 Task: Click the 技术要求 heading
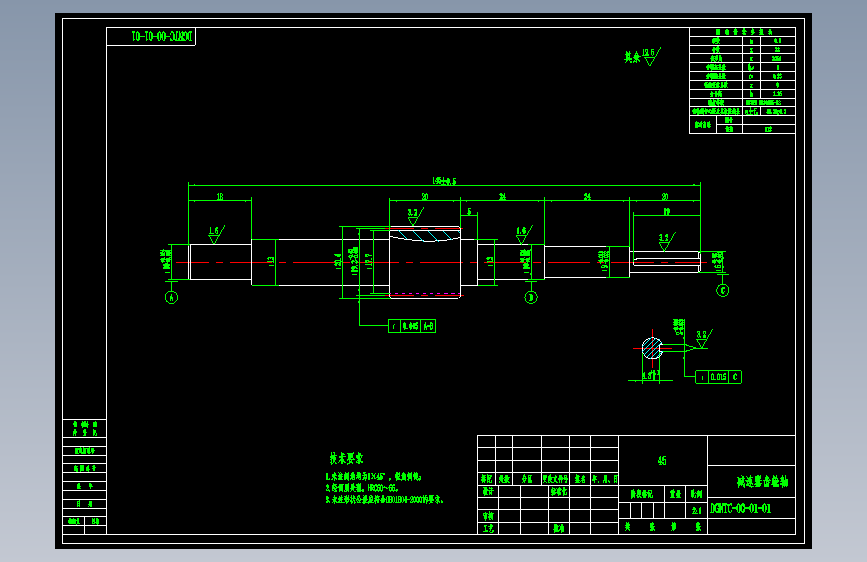pos(346,459)
